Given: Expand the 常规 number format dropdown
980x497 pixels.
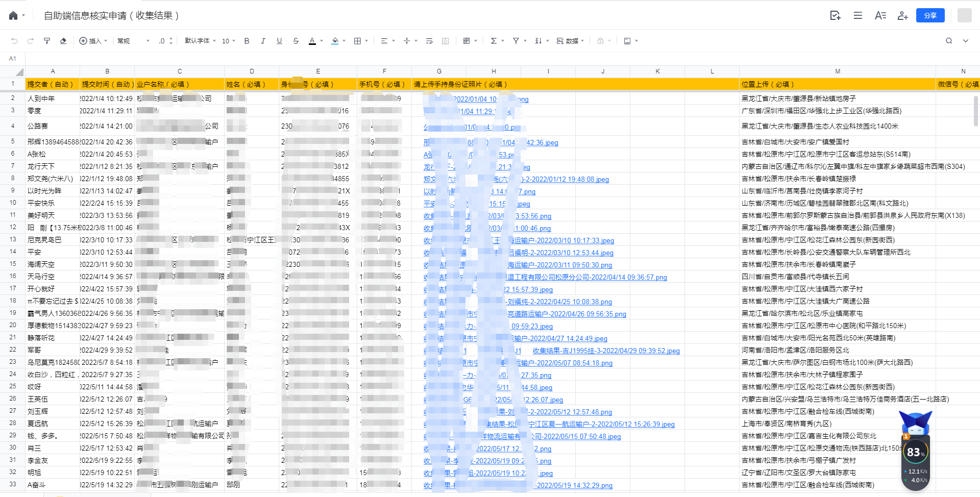Looking at the screenshot, I should 134,41.
